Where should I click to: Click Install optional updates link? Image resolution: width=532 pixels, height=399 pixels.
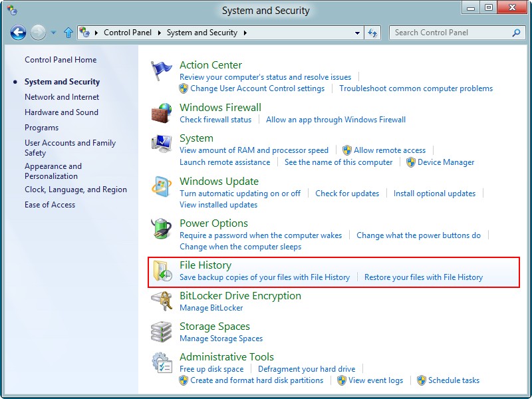[434, 194]
